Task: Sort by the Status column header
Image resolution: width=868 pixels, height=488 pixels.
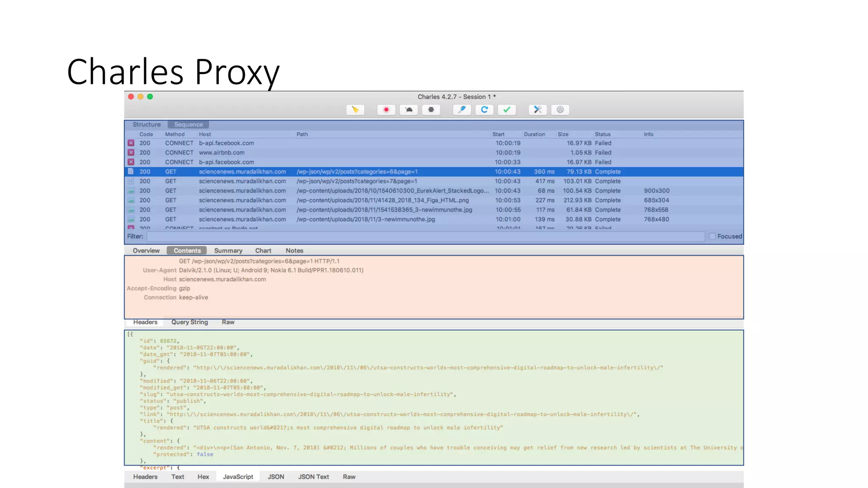Action: tap(603, 134)
